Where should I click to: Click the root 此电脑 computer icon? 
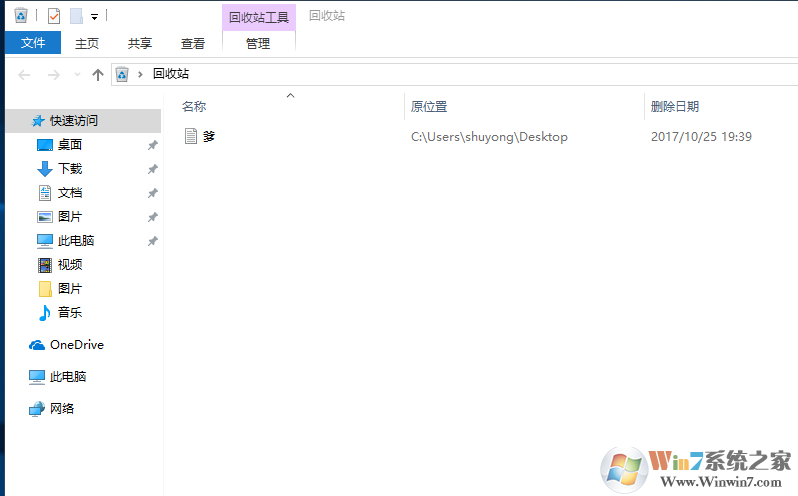click(37, 377)
